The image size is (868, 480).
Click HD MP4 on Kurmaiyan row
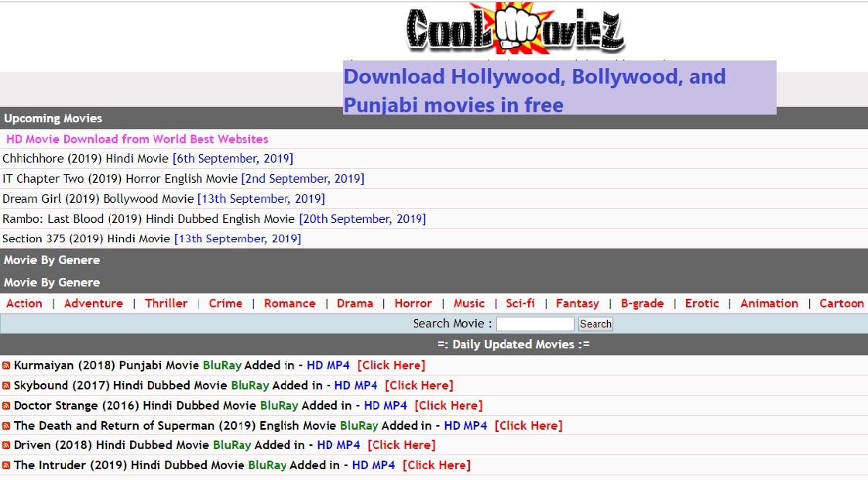point(328,365)
